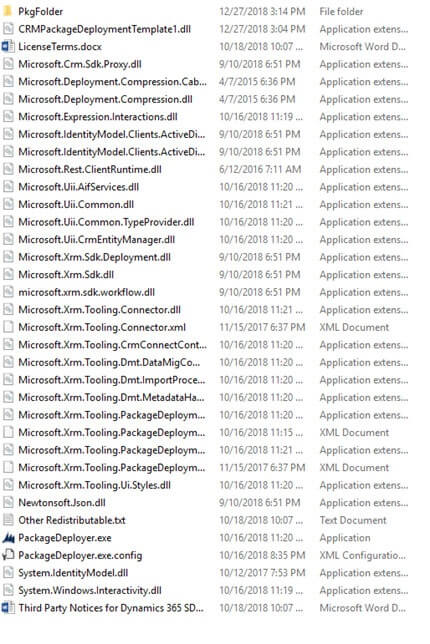Viewport: 430px width, 644px height.
Task: Click Application type in PackageDeployer.exe row
Action: pyautogui.click(x=345, y=538)
